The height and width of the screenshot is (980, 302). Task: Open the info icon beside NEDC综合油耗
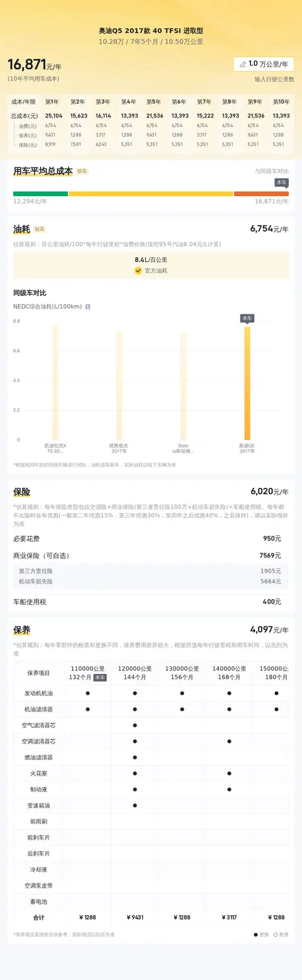click(87, 307)
